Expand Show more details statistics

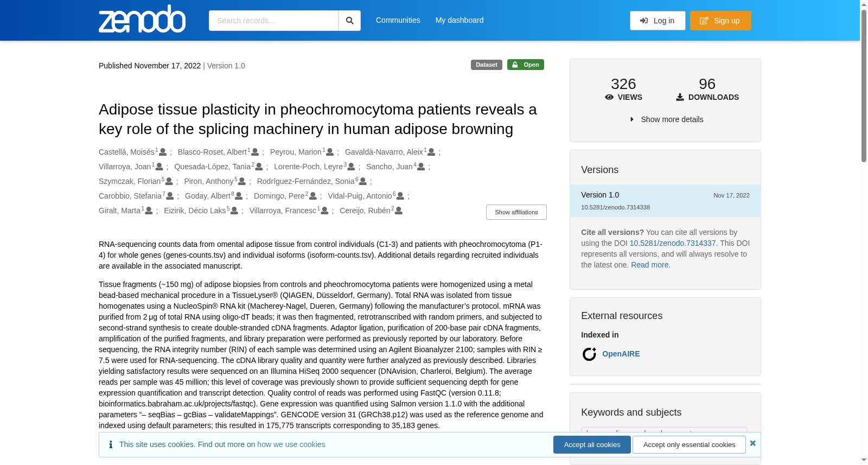click(x=666, y=119)
